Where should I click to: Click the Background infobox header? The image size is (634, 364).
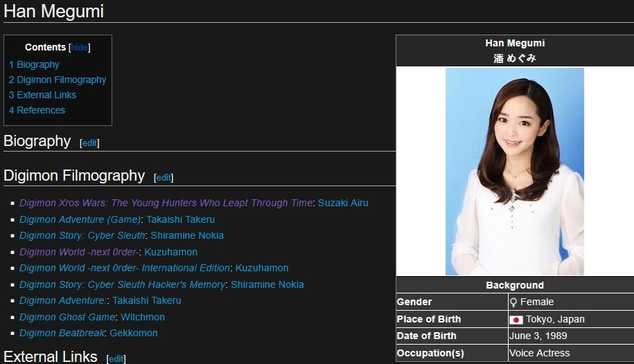pos(515,285)
